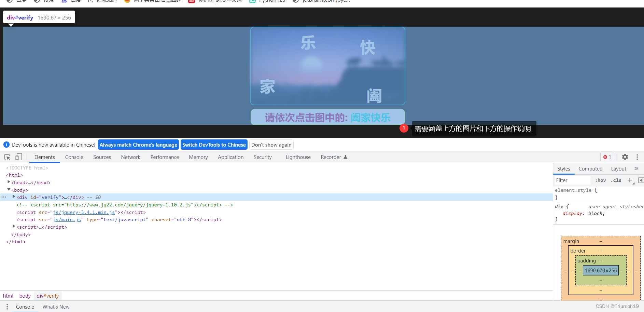644x312 pixels.
Task: Open the drawer three-dot menu
Action: pyautogui.click(x=7, y=307)
